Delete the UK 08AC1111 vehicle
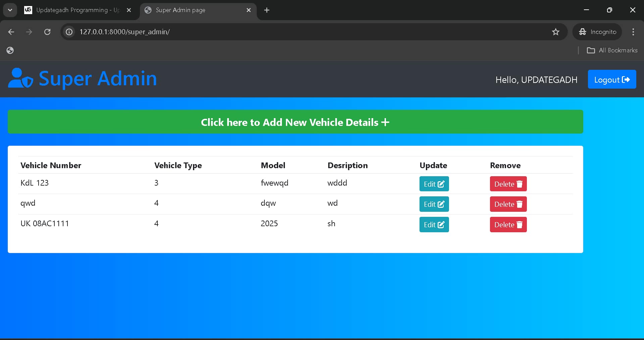 pos(508,225)
